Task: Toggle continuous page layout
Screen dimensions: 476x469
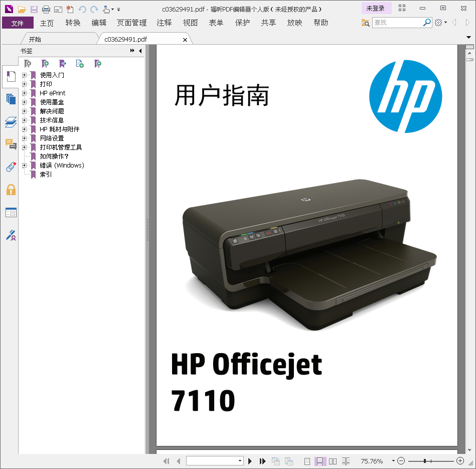Action: tap(320, 461)
